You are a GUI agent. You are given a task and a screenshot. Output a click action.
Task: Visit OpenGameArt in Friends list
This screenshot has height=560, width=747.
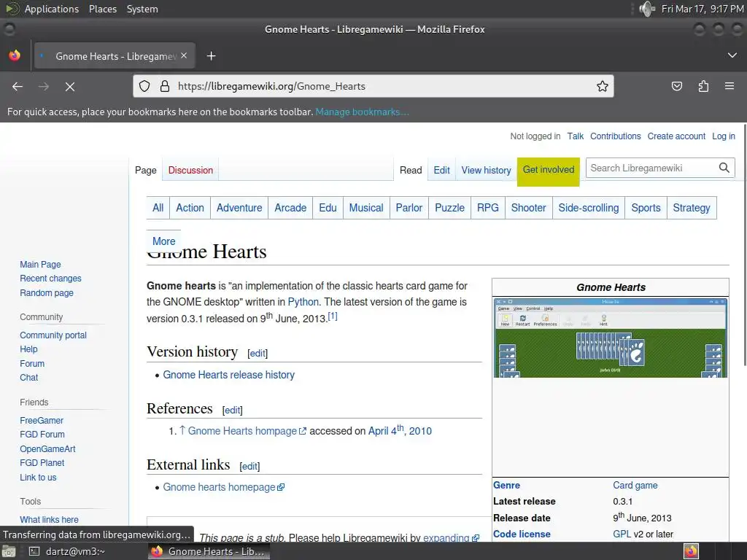(47, 449)
